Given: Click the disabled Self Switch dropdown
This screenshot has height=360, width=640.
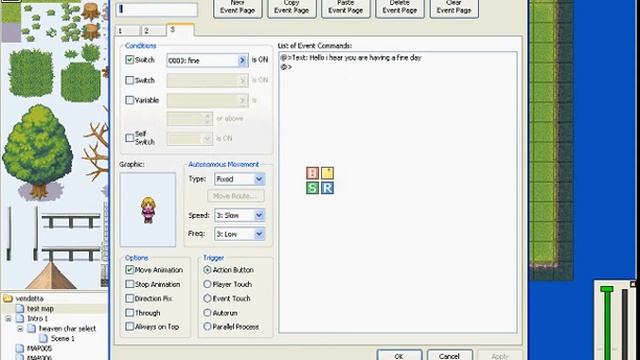Looking at the screenshot, I should click(x=190, y=139).
